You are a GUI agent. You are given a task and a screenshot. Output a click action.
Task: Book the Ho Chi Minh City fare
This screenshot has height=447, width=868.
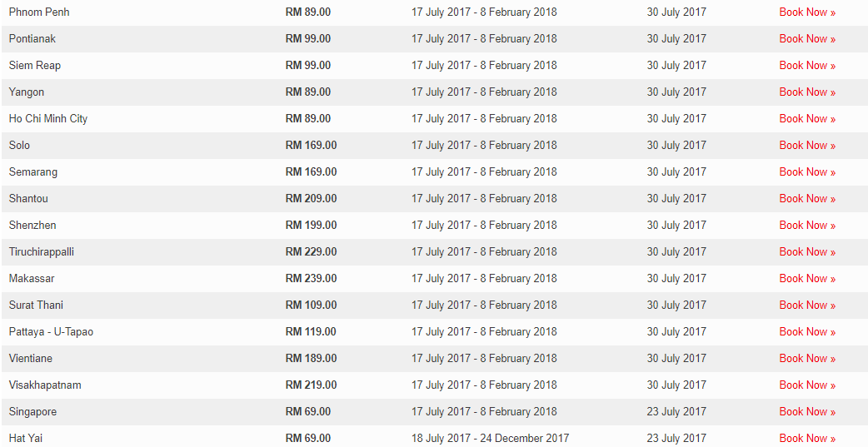click(806, 119)
